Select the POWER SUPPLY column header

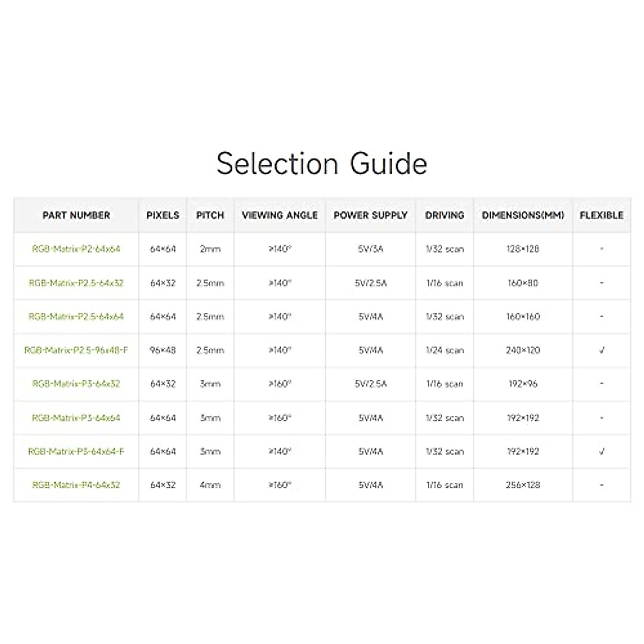point(370,215)
